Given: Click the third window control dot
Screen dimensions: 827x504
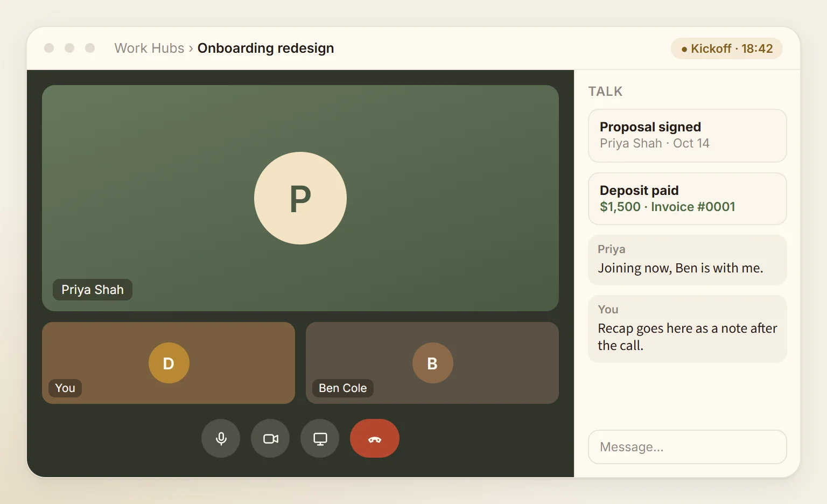Looking at the screenshot, I should [x=90, y=48].
